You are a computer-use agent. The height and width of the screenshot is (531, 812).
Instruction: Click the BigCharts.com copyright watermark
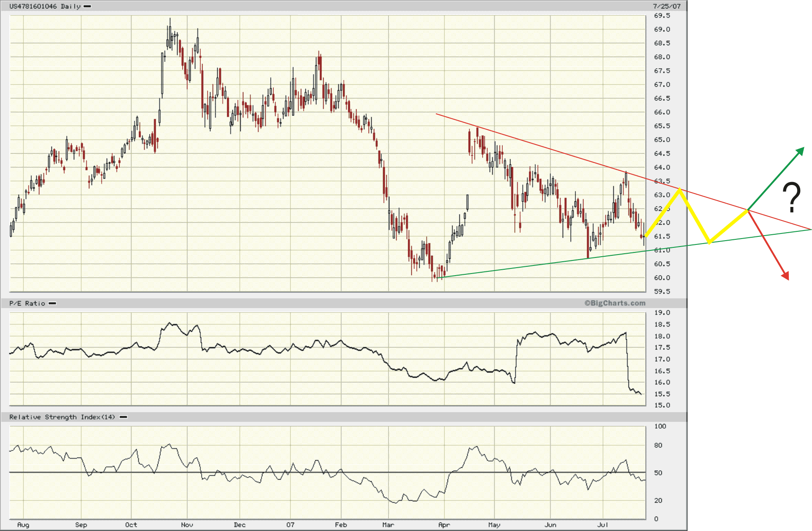pos(615,303)
